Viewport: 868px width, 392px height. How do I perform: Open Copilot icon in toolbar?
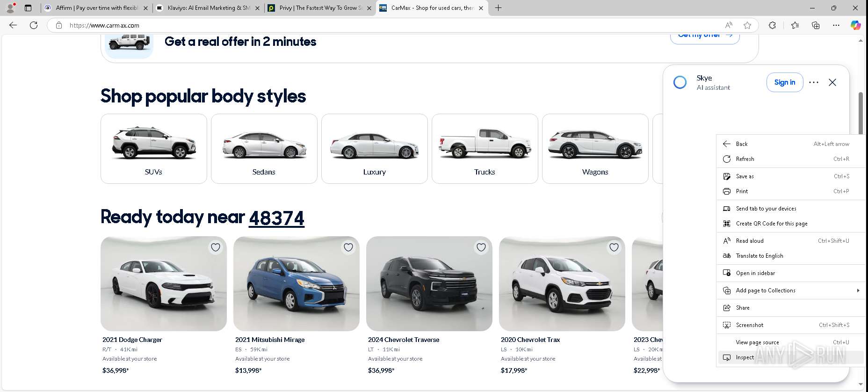pyautogui.click(x=856, y=25)
